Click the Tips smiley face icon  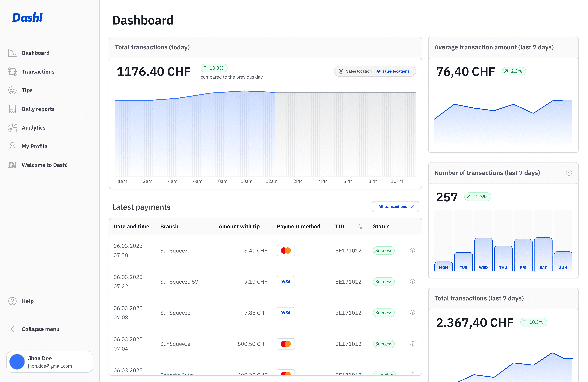12,90
